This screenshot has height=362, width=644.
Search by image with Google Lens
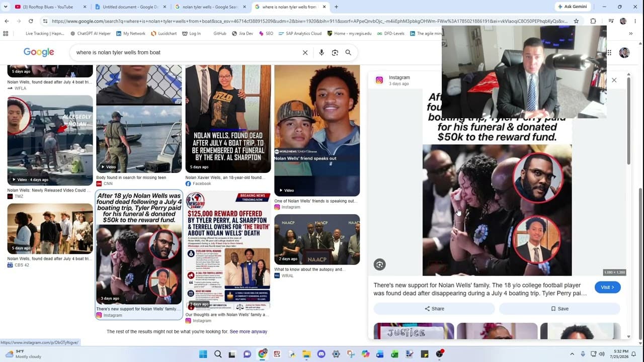coord(335,52)
